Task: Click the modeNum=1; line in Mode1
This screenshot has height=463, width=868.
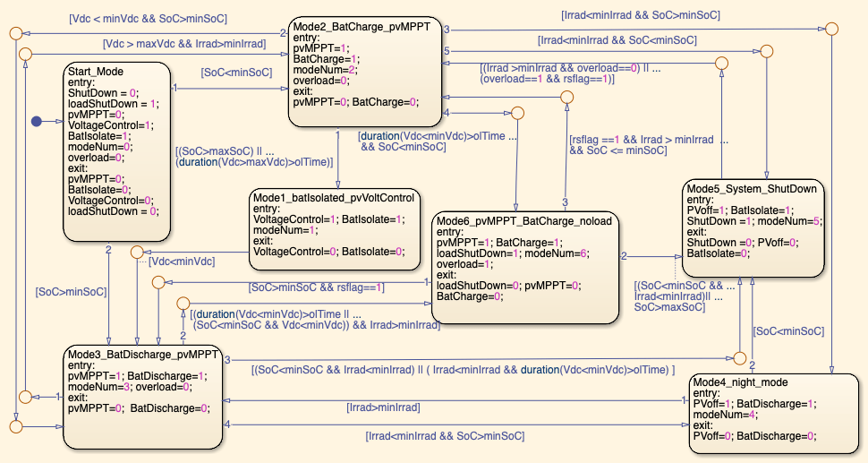Action: [285, 230]
